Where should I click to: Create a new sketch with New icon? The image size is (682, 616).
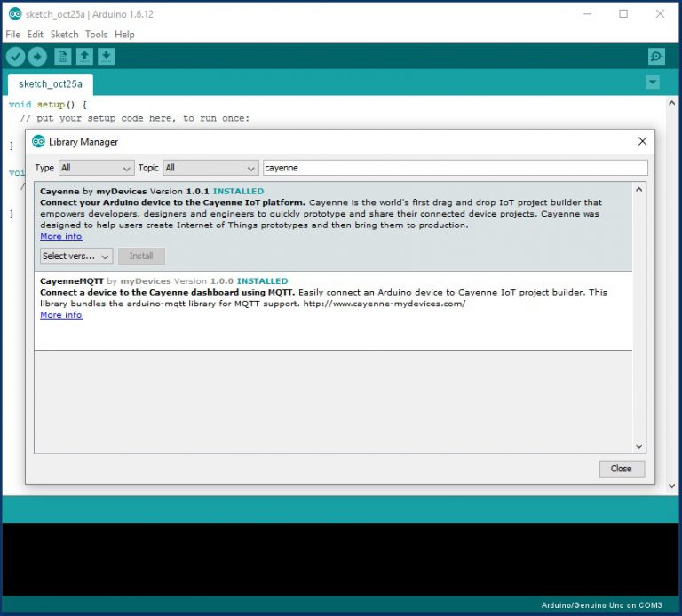tap(63, 57)
